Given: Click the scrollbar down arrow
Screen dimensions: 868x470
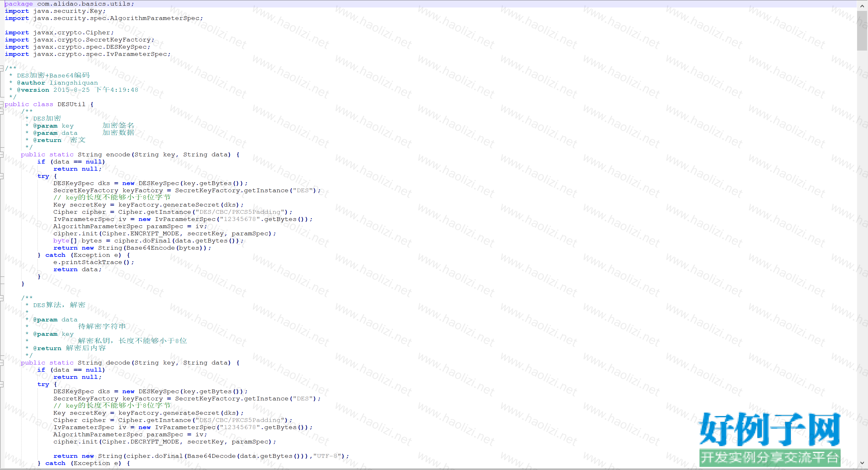Looking at the screenshot, I should click(x=862, y=463).
